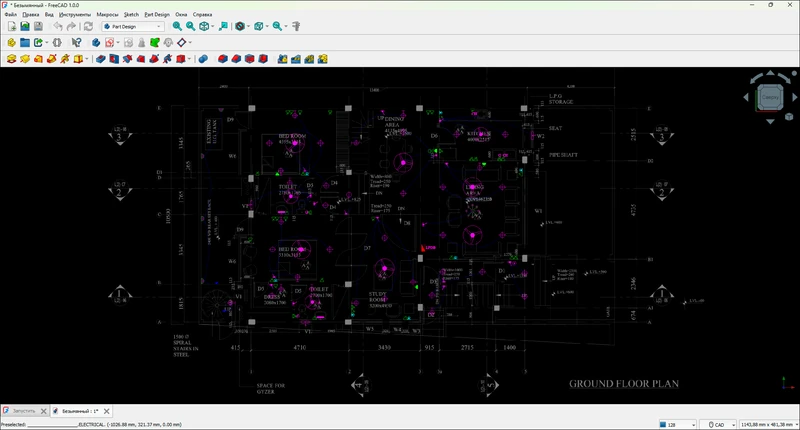Click the Fit selection zoom icon

pos(189,26)
